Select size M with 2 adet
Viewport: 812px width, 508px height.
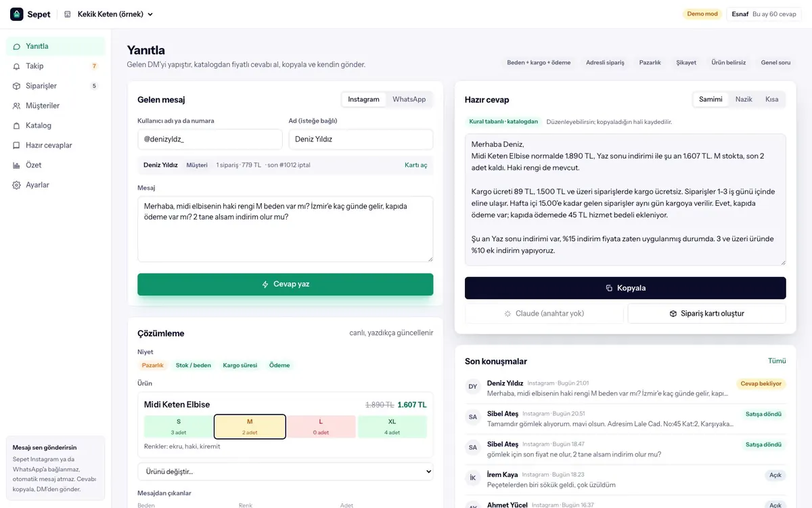pos(250,427)
